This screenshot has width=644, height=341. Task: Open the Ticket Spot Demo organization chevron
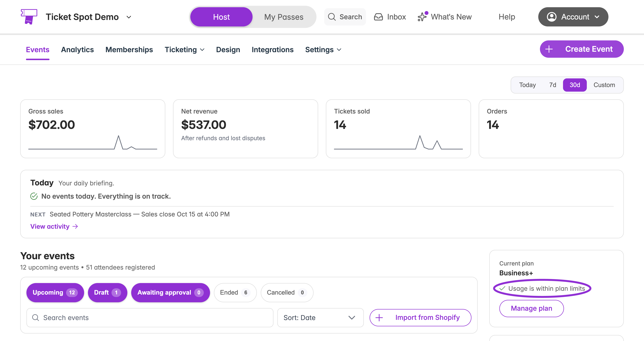click(129, 17)
